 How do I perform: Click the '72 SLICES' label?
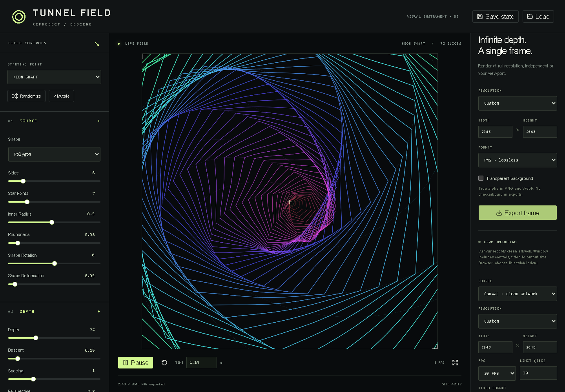[451, 44]
